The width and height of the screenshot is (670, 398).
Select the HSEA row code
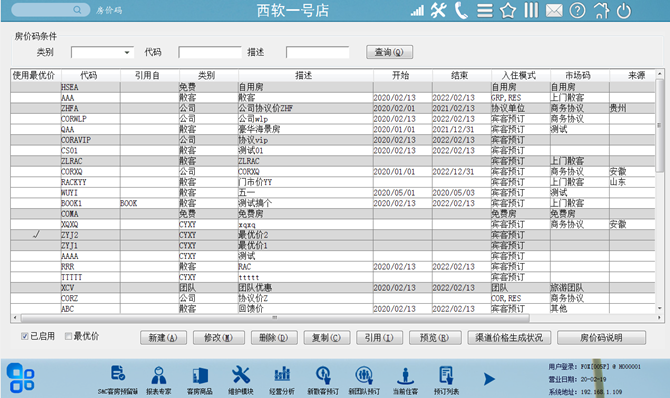pyautogui.click(x=70, y=87)
